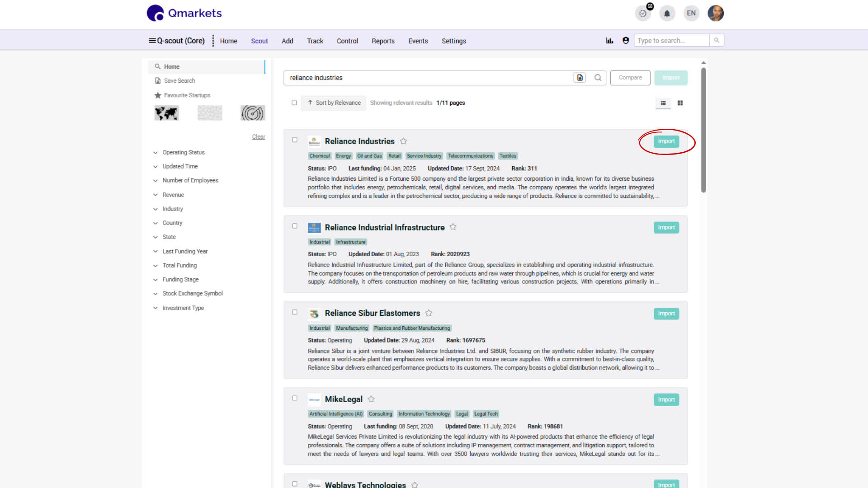Click the results list vertical scrollbar
The height and width of the screenshot is (488, 868).
703,130
